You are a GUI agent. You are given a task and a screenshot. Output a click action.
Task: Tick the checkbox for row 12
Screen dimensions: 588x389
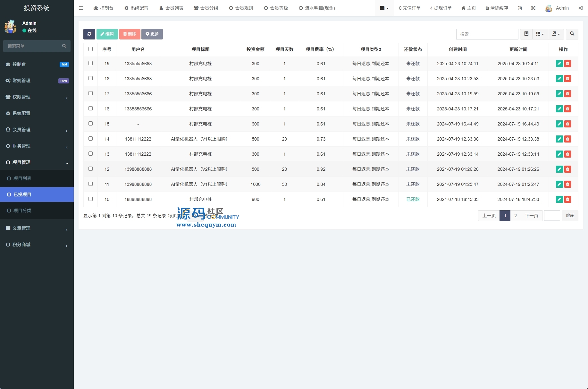(x=90, y=169)
